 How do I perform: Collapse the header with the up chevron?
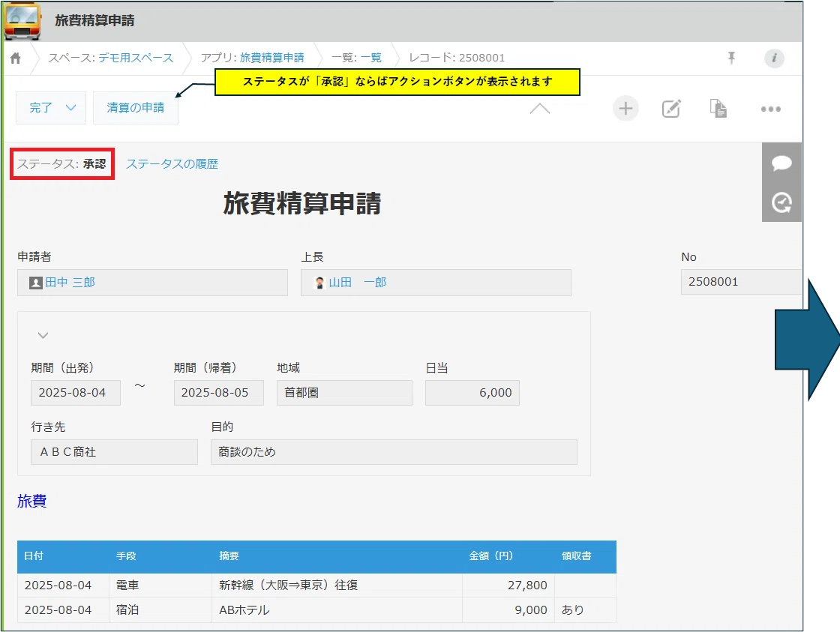[x=539, y=109]
